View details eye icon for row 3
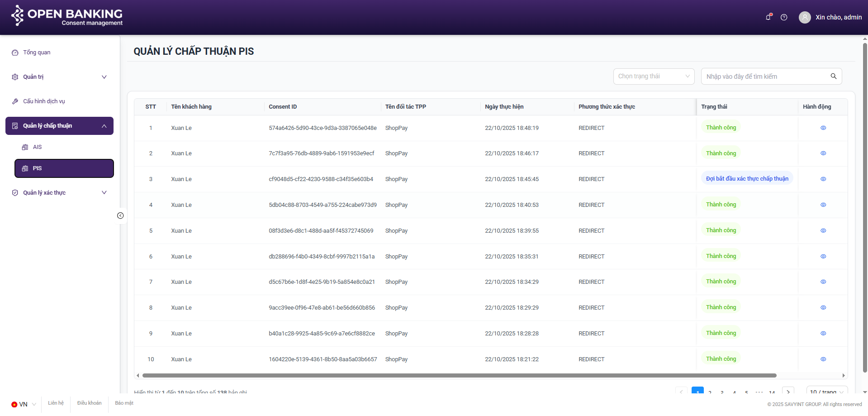Screen dimensions: 868x416 [823, 179]
